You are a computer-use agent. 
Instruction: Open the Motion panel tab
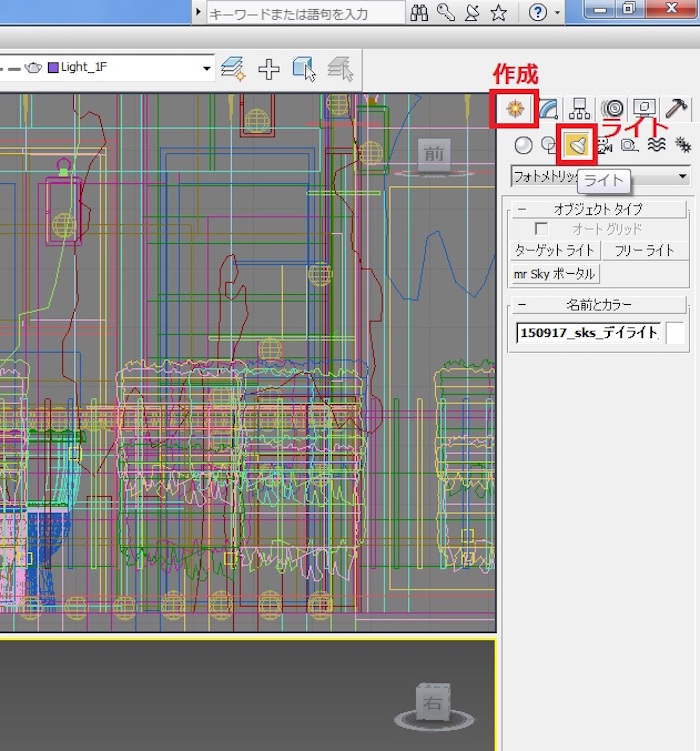click(x=612, y=108)
